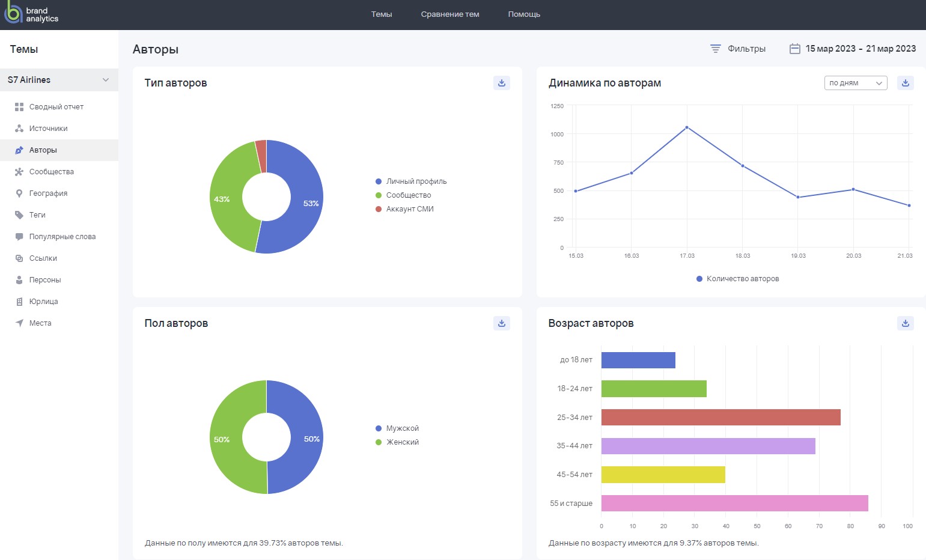Open the Сводный отчет section icon
This screenshot has height=560, width=926.
[x=19, y=106]
